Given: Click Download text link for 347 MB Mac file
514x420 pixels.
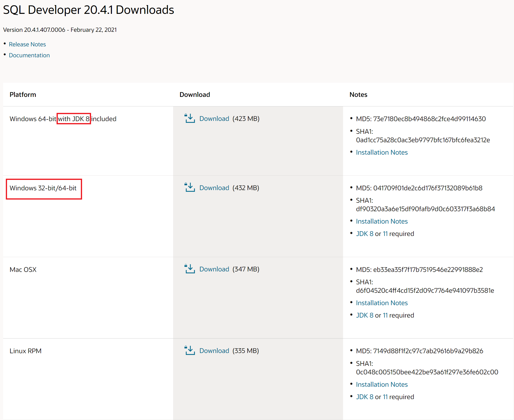Looking at the screenshot, I should 214,269.
